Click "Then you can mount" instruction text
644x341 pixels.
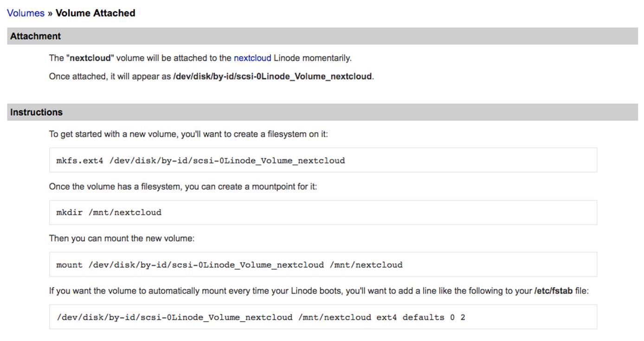pos(122,239)
